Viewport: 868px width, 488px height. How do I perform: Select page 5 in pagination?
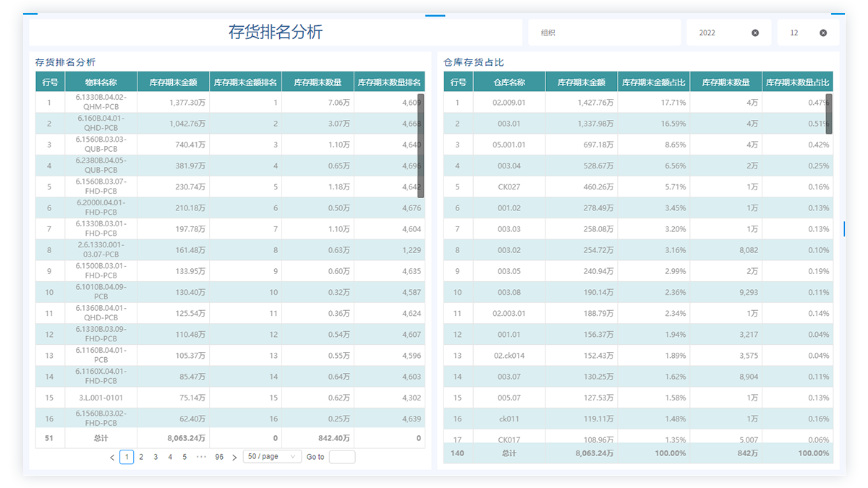[184, 457]
